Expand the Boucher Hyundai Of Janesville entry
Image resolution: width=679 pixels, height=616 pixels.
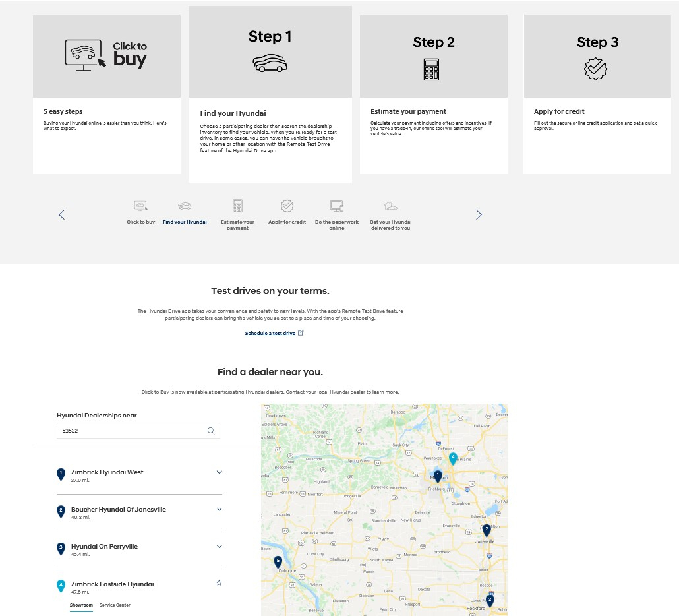[219, 509]
